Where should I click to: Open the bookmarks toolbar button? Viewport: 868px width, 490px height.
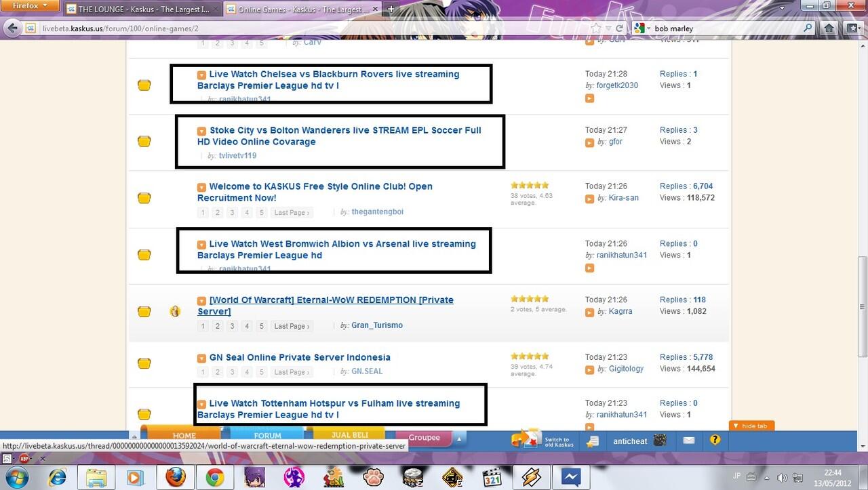852,28
